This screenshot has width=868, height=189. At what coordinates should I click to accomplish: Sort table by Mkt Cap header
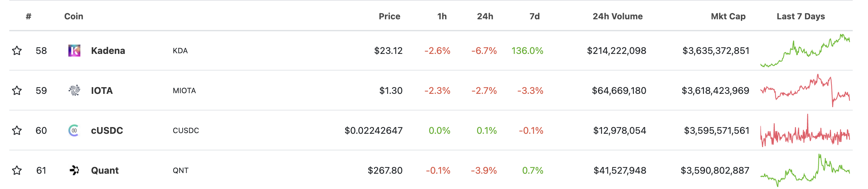point(728,17)
